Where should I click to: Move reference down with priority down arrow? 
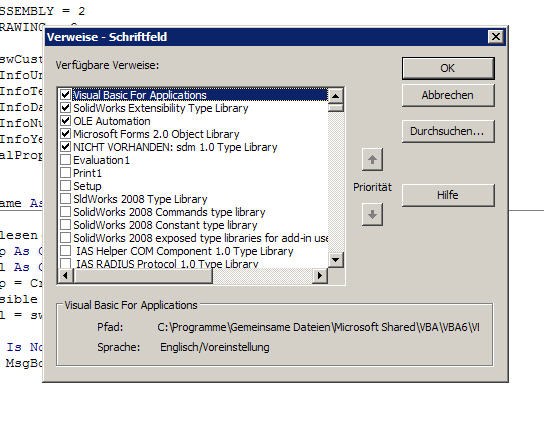[372, 214]
